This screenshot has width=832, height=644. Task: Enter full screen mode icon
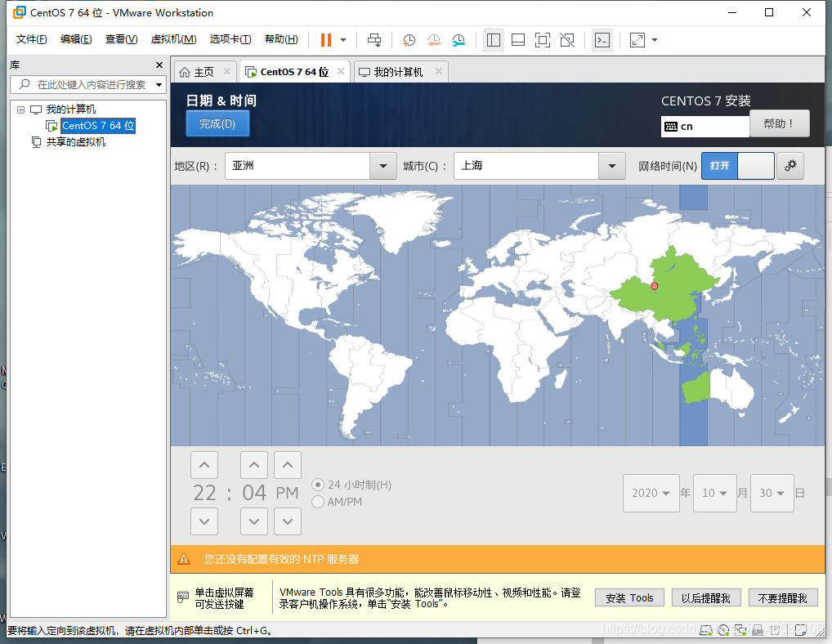pos(543,40)
